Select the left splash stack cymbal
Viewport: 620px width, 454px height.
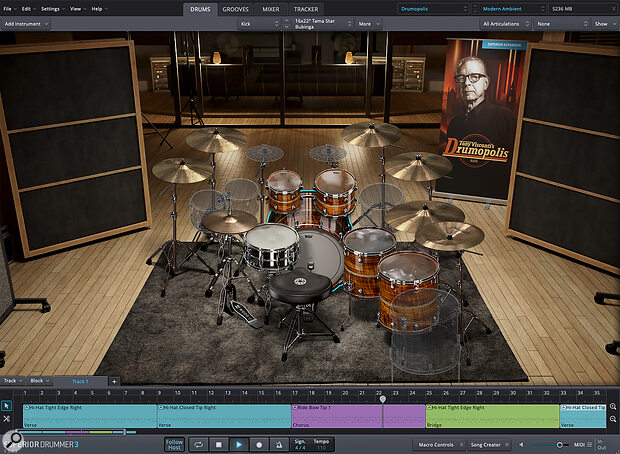(x=264, y=153)
